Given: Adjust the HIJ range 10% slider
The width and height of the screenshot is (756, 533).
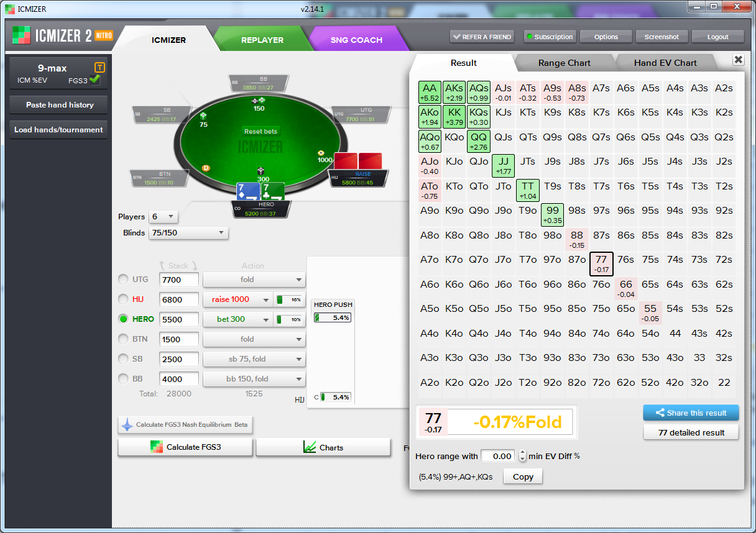Looking at the screenshot, I should (x=289, y=299).
